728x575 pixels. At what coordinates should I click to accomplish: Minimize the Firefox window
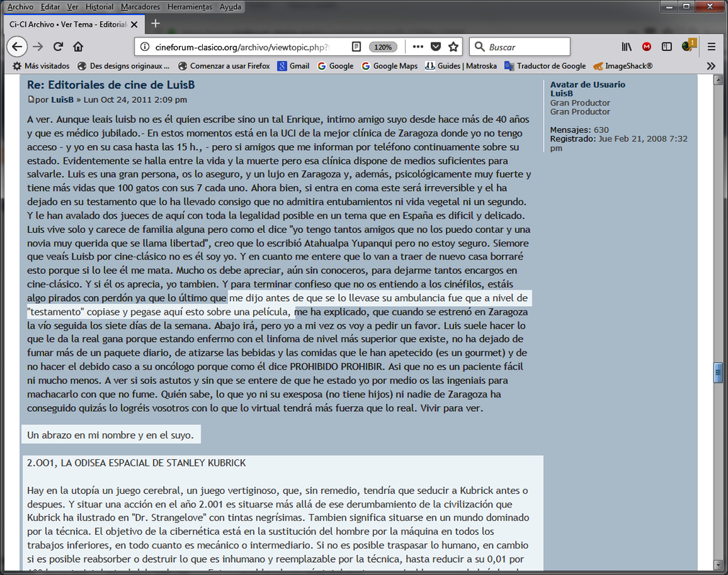click(x=670, y=6)
